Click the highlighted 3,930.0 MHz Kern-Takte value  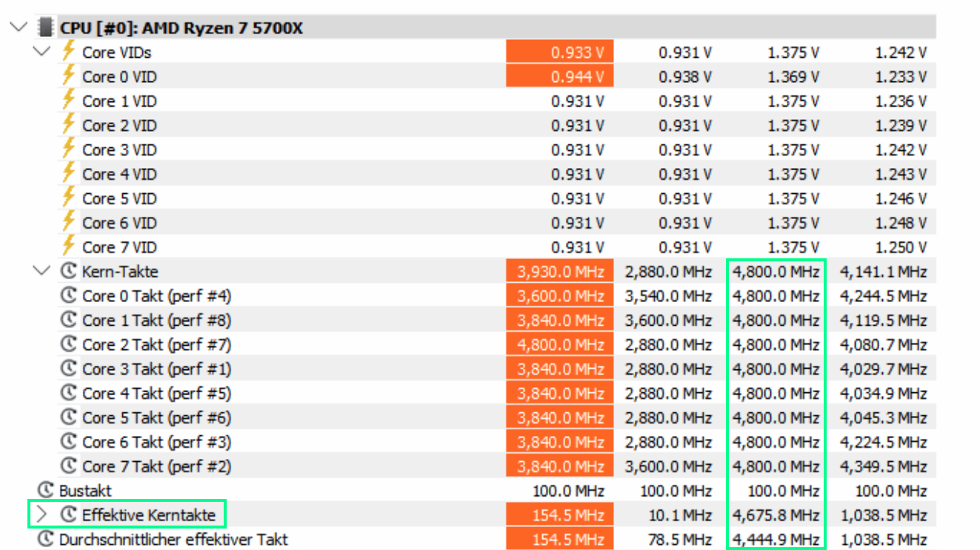560,272
